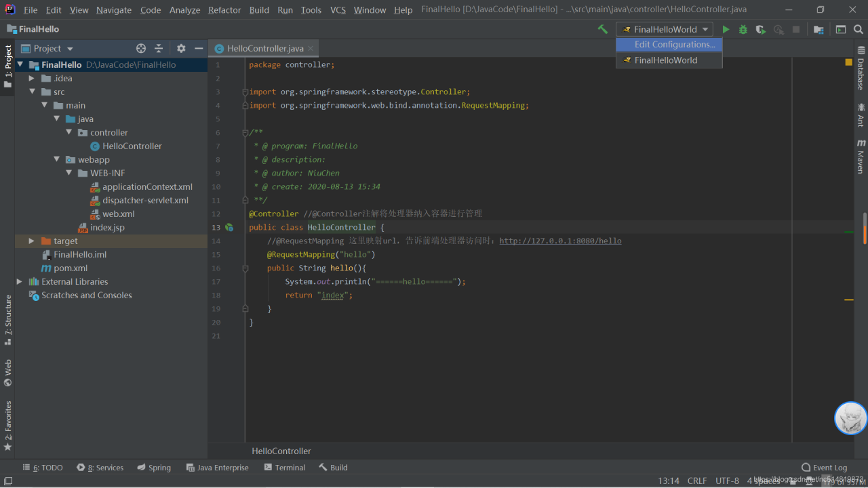Expand the .idea folder
Screen dimensions: 868x488
[x=32, y=79]
